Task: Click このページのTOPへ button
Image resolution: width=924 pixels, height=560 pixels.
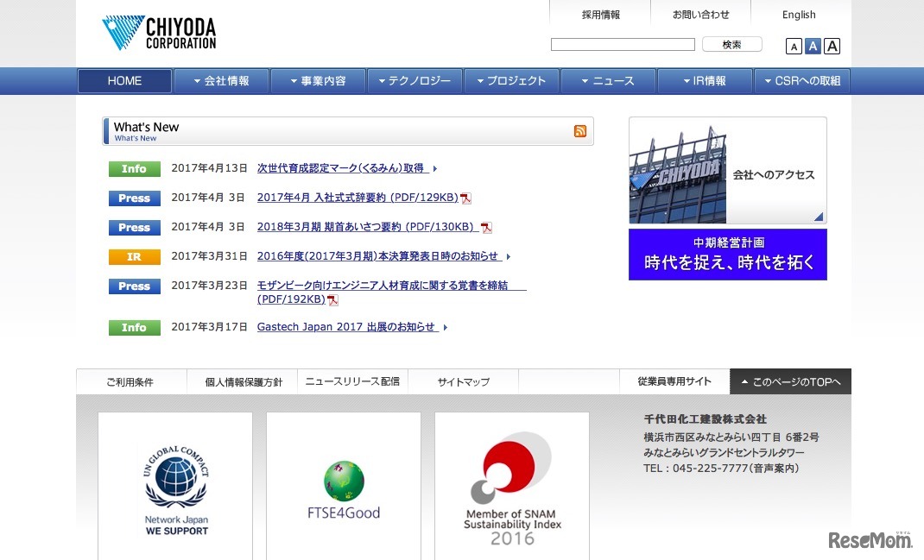Action: click(791, 381)
